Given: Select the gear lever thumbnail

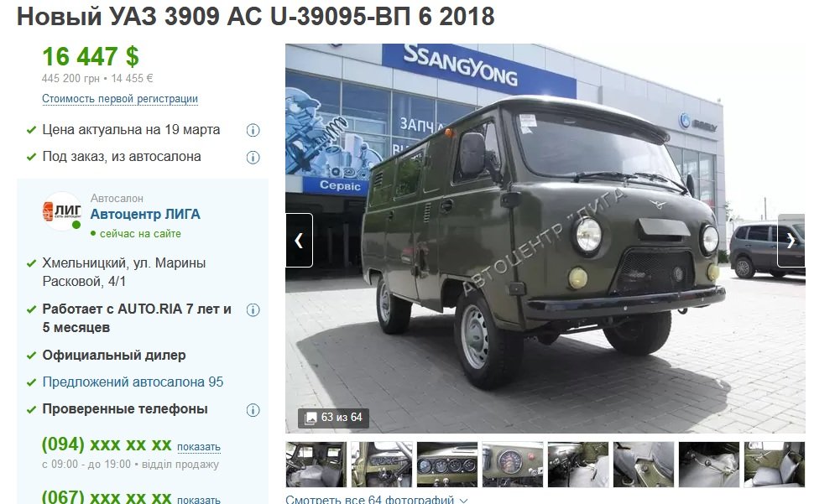Looking at the screenshot, I should point(709,464).
